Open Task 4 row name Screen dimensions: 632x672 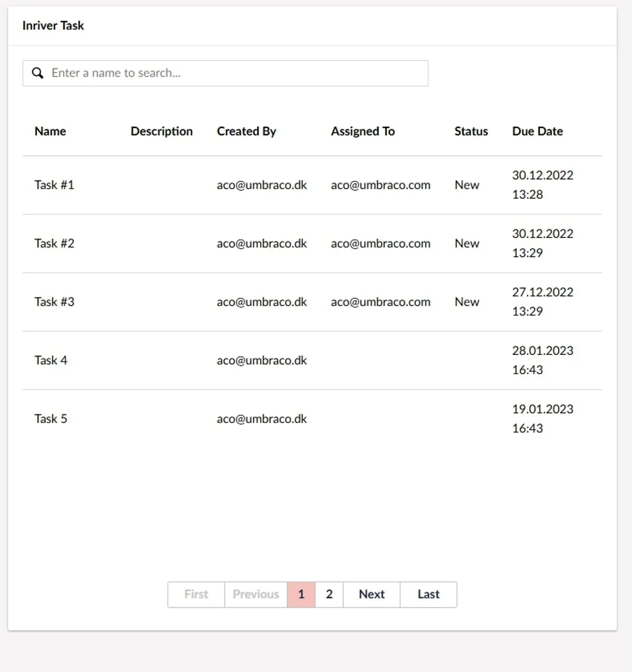tap(51, 361)
